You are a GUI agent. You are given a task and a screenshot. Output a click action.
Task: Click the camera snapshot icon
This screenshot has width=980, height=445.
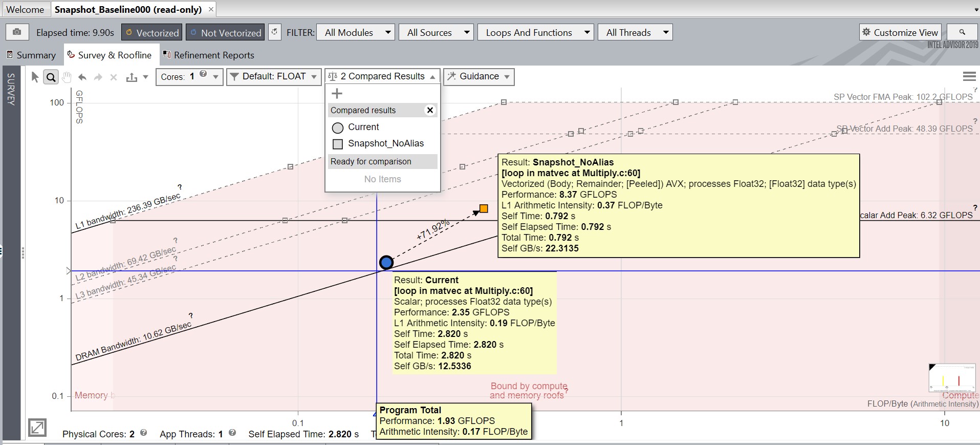coord(17,32)
